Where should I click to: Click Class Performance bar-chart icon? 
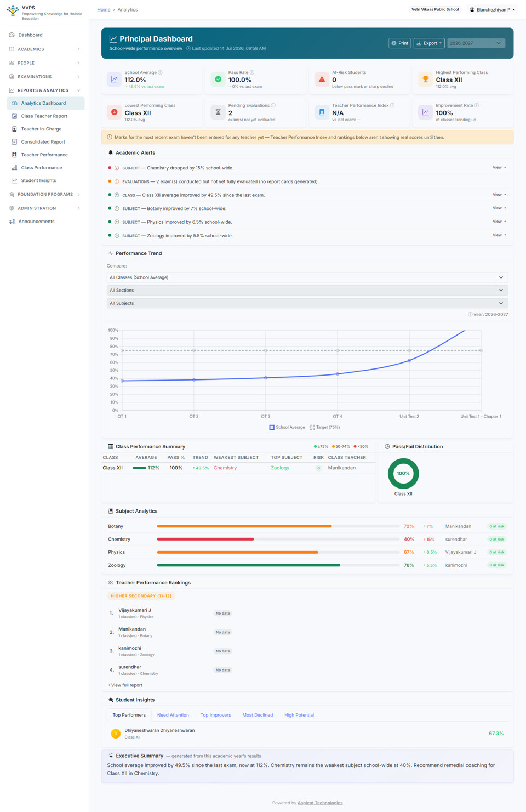click(x=14, y=168)
